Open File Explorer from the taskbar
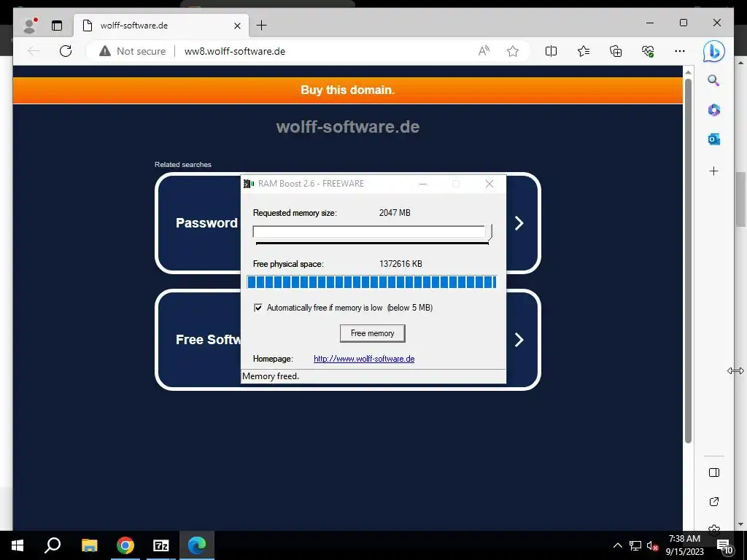This screenshot has width=747, height=560. 89,545
